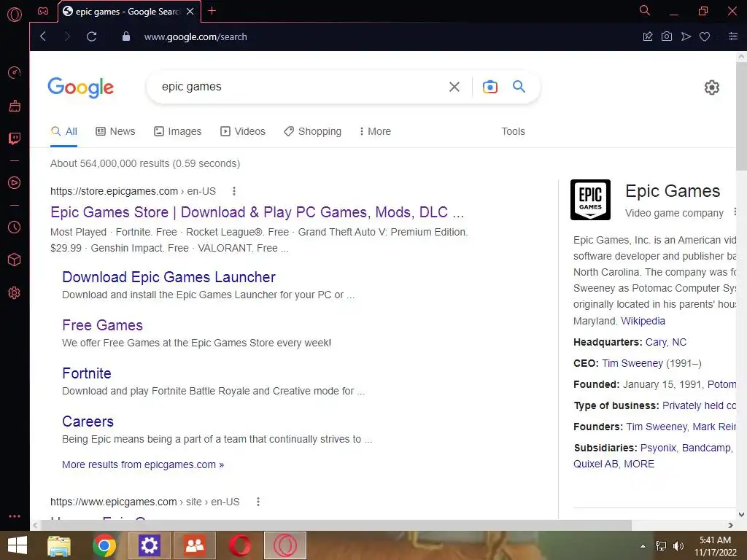Open Epic Games Store main result

click(x=258, y=212)
